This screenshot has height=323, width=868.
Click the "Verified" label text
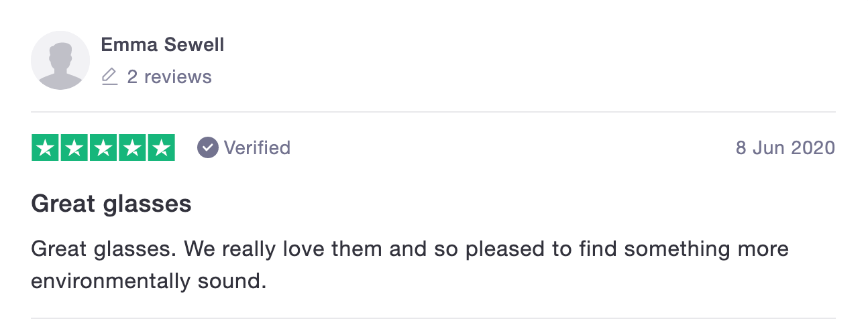(x=257, y=147)
